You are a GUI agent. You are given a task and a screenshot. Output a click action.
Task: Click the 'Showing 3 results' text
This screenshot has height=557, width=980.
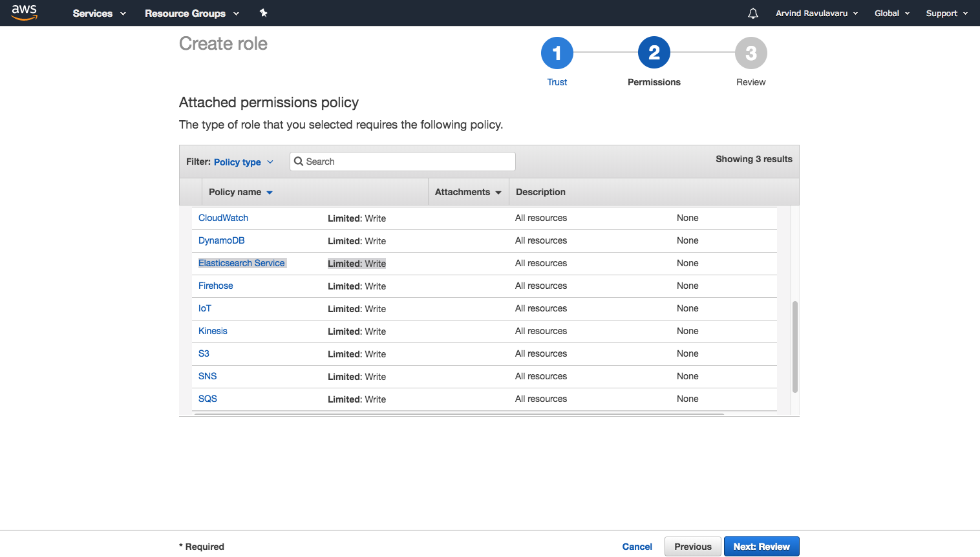point(754,159)
